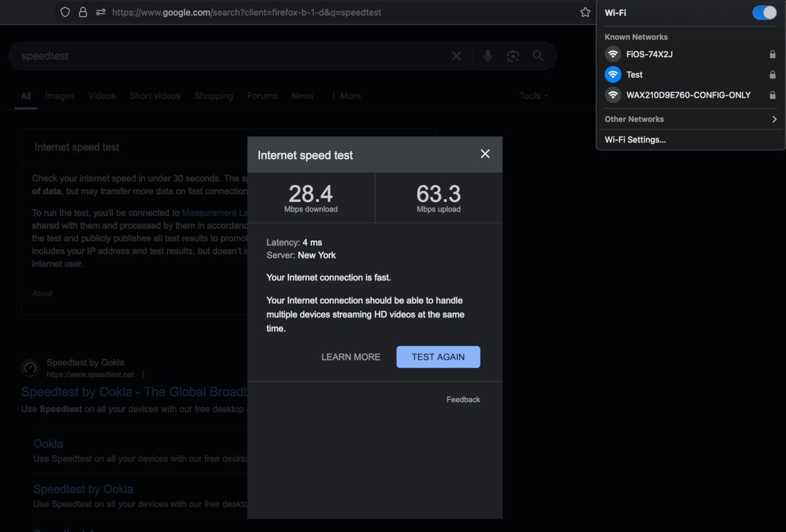Viewport: 786px width, 532px height.
Task: Start voice search with the microphone icon
Action: click(x=487, y=56)
